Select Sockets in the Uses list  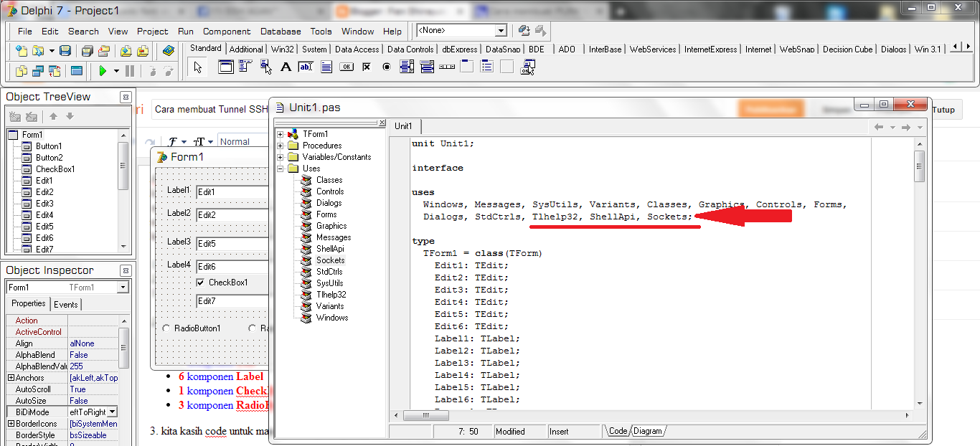click(x=330, y=260)
